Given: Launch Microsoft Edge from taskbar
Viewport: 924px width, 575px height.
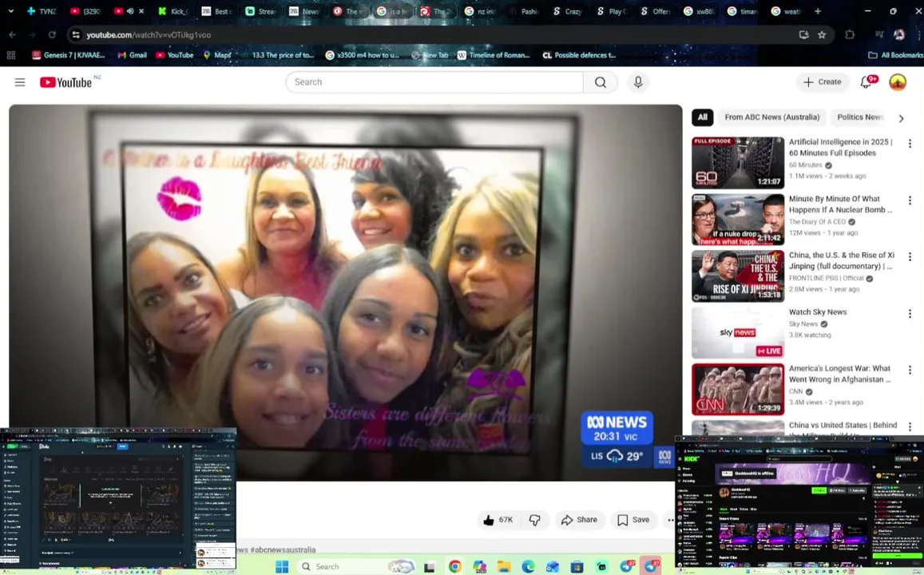Looking at the screenshot, I should (x=527, y=567).
